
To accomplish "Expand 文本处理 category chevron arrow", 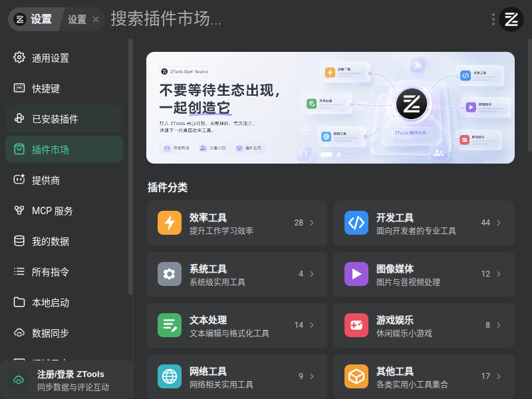I will click(312, 325).
